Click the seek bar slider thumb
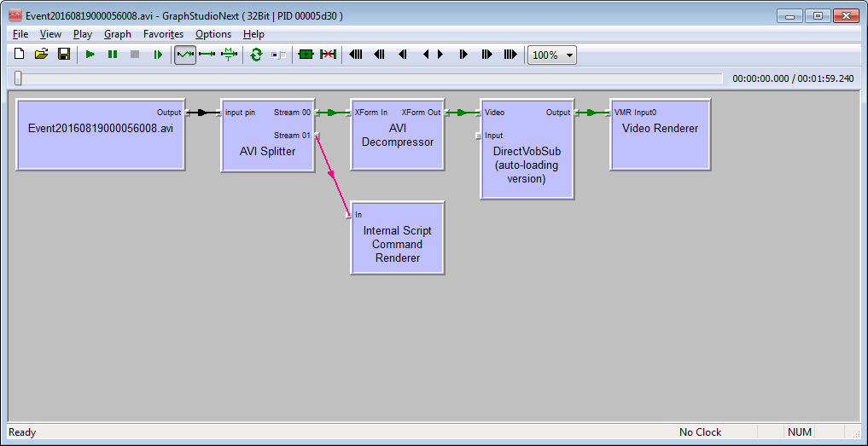This screenshot has width=868, height=446. (18, 78)
